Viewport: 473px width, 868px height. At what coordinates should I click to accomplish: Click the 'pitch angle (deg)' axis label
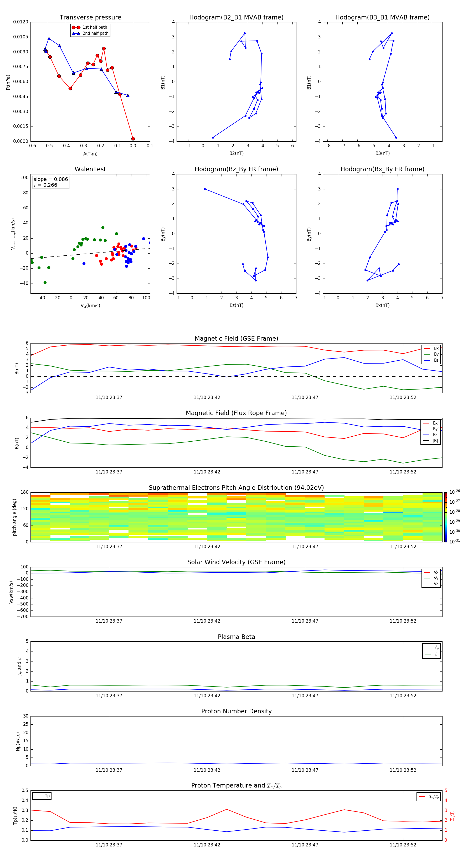14,517
